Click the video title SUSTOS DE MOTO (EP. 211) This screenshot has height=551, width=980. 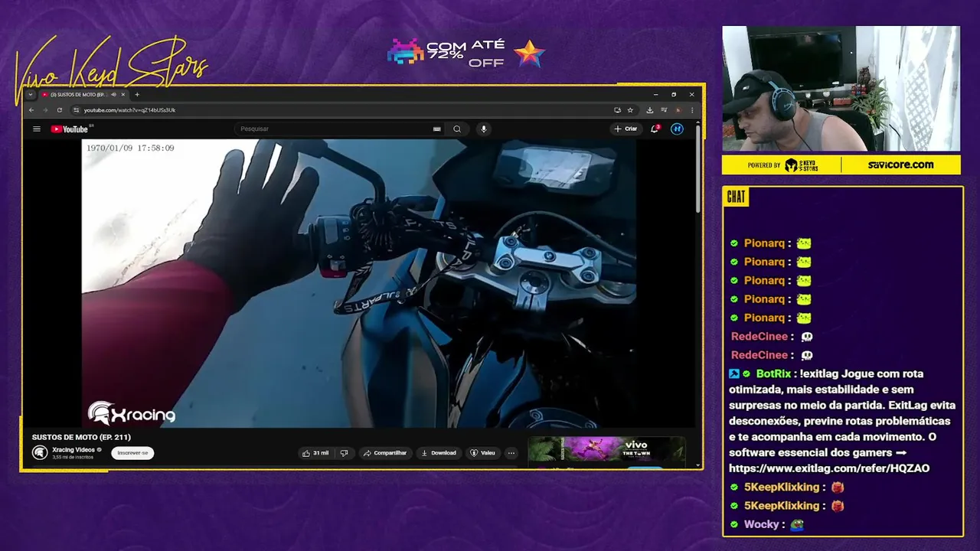[81, 437]
